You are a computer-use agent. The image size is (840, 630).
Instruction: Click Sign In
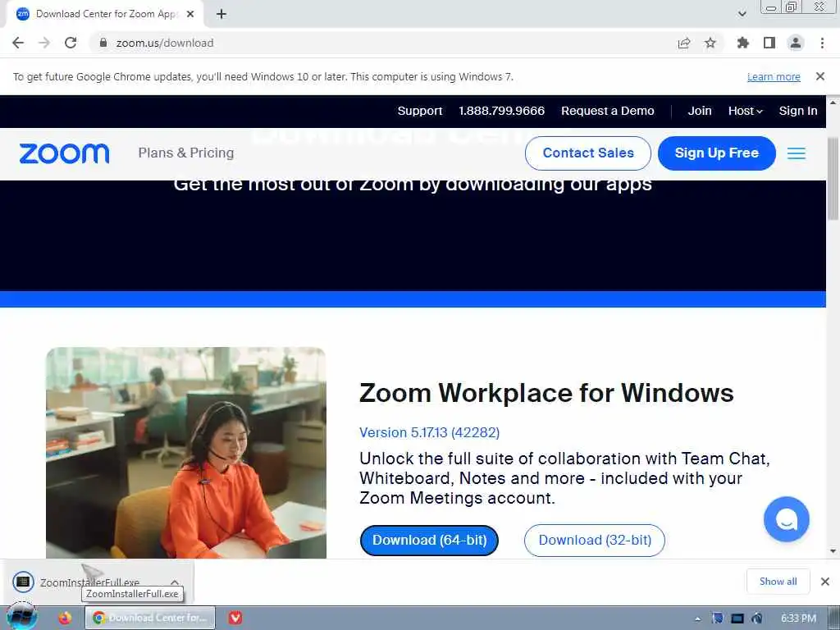tap(798, 111)
